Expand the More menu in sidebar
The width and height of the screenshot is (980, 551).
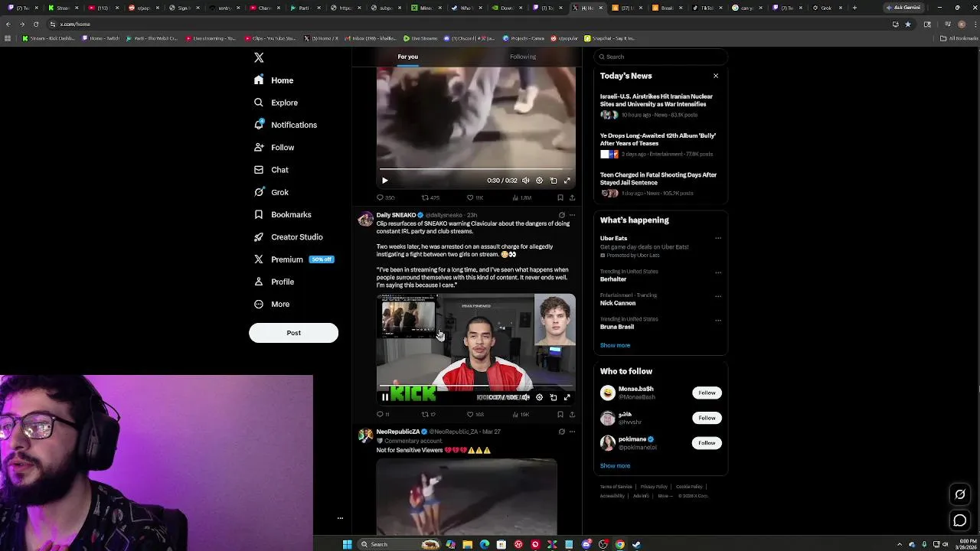[x=272, y=304]
